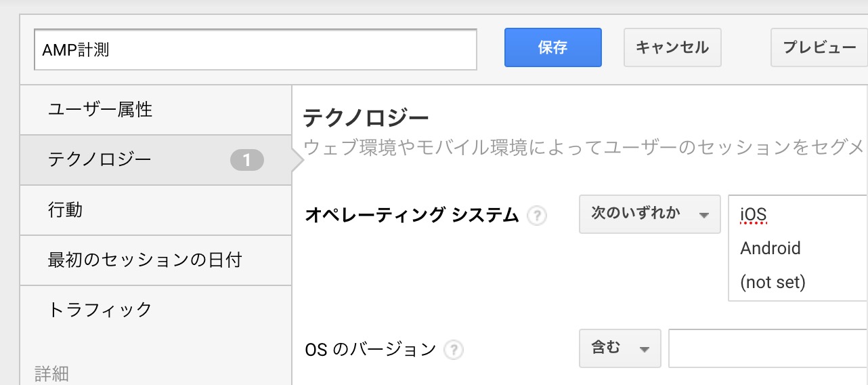Open the 次のいずれか match-type dropdown
The height and width of the screenshot is (385, 868).
[x=649, y=214]
